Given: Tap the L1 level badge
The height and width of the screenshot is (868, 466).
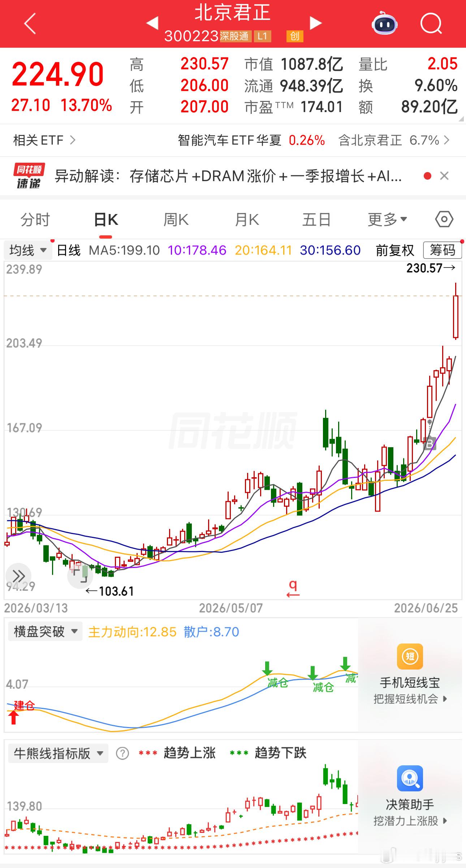Looking at the screenshot, I should (262, 36).
